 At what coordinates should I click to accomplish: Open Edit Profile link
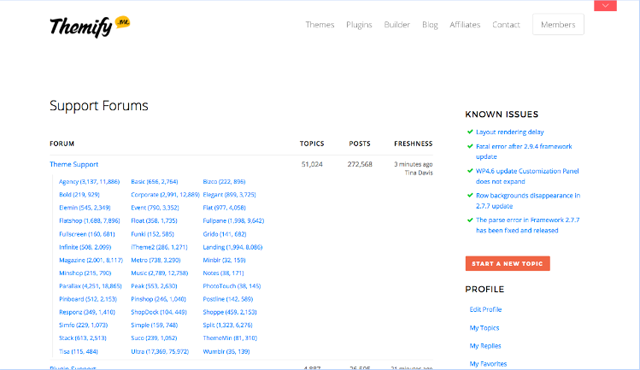click(x=485, y=309)
